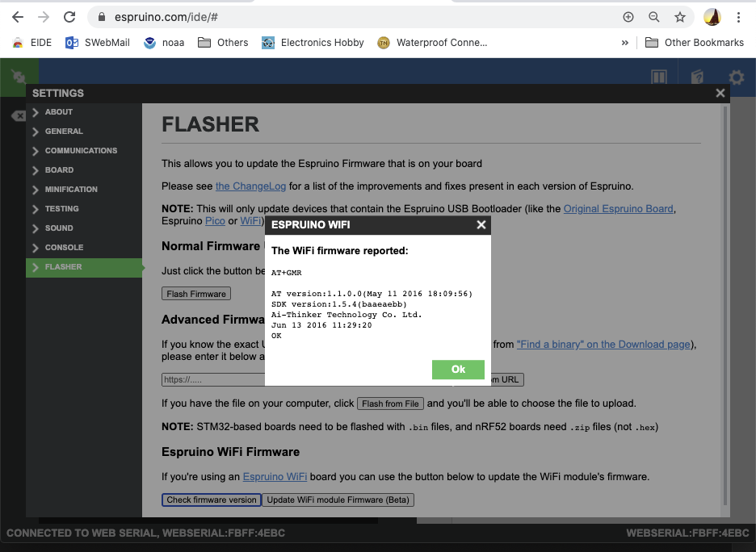756x552 pixels.
Task: Close the Settings window
Action: (x=720, y=93)
